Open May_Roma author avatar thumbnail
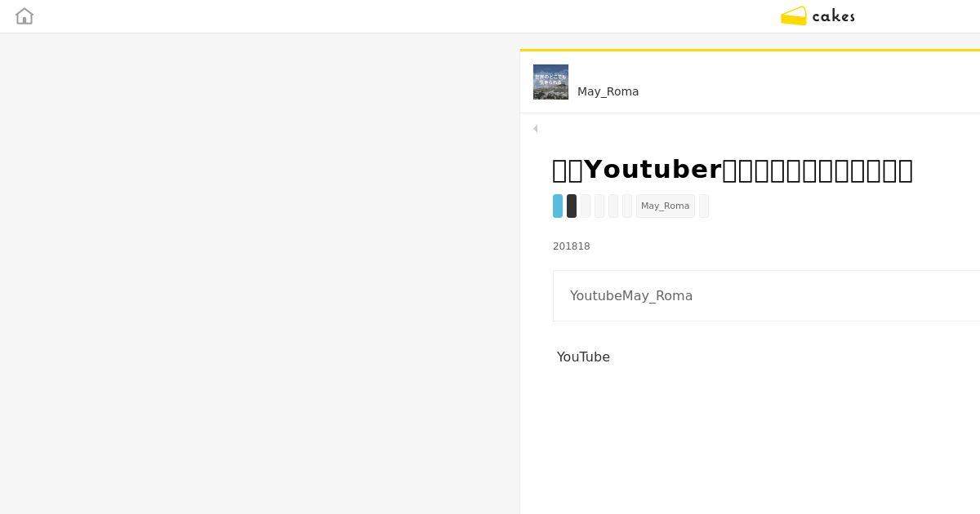The height and width of the screenshot is (514, 980). pos(550,82)
